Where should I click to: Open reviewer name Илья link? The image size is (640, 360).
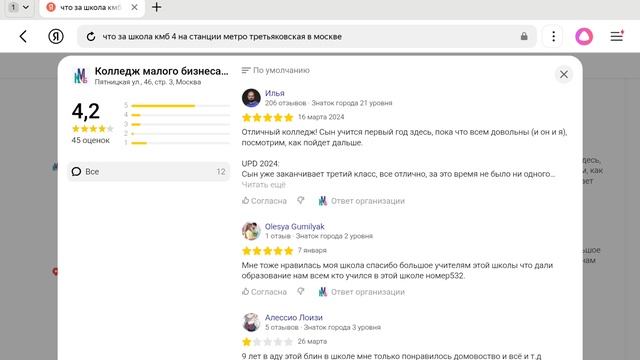275,93
